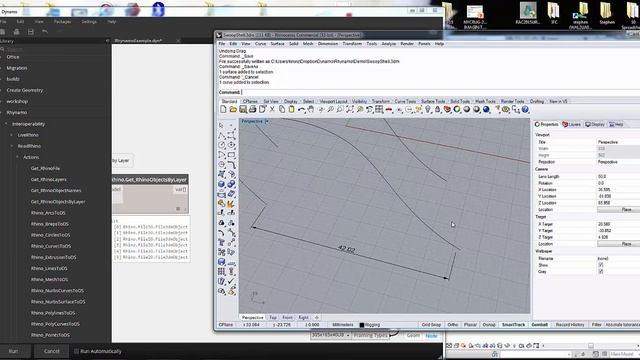Click the Run button in Dynamo
Screen dimensions: 640x360
tap(13, 351)
